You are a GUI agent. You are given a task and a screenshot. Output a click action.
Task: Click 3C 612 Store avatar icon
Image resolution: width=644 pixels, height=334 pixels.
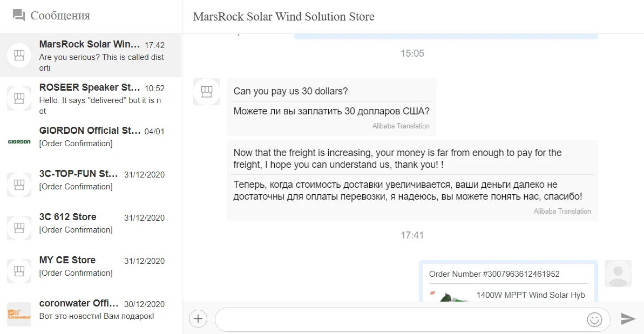click(x=19, y=228)
